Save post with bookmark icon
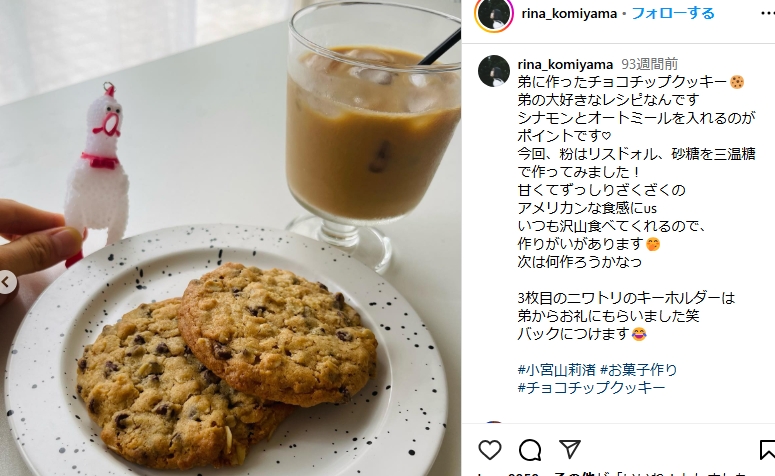Image resolution: width=775 pixels, height=476 pixels. click(767, 449)
